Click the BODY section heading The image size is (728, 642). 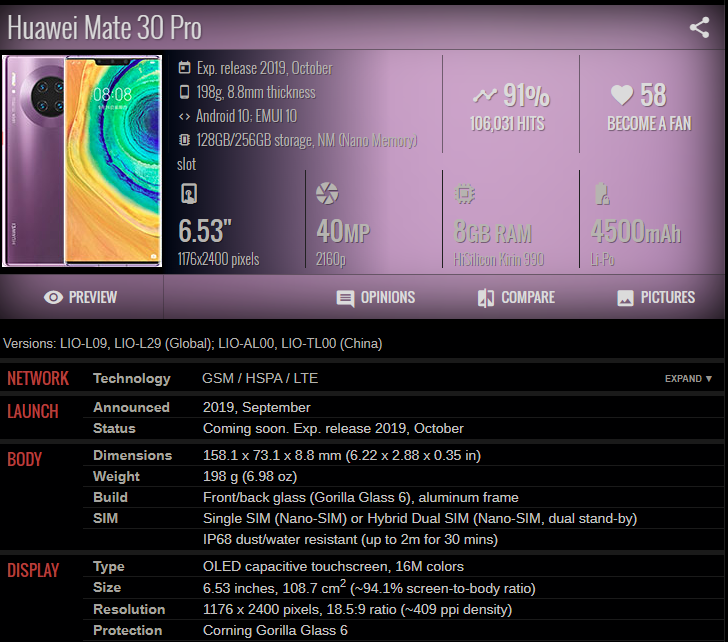(x=25, y=459)
